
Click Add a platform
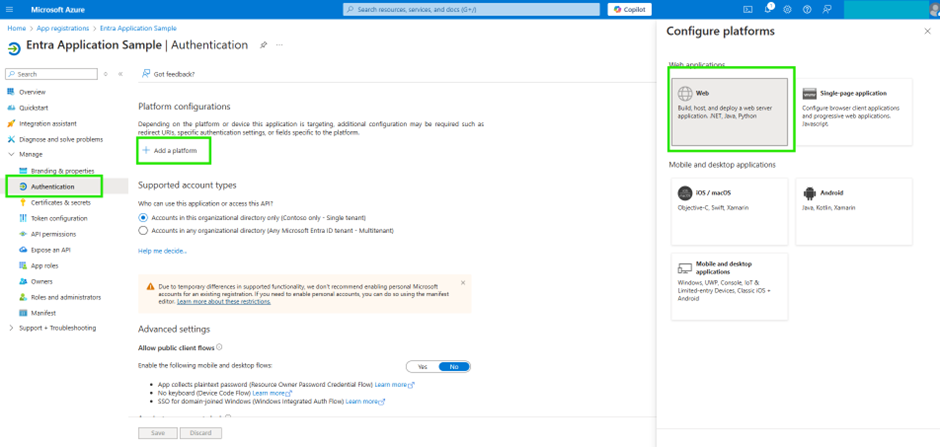pos(170,150)
